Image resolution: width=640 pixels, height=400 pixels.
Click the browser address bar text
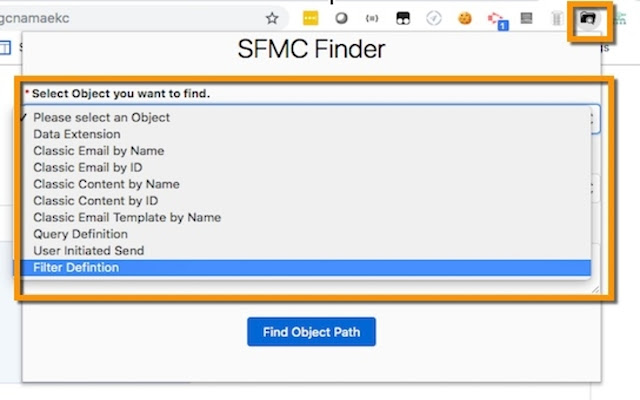[x=35, y=18]
